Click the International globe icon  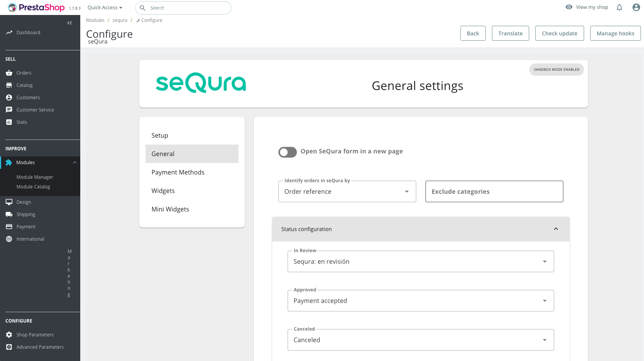[x=9, y=239]
